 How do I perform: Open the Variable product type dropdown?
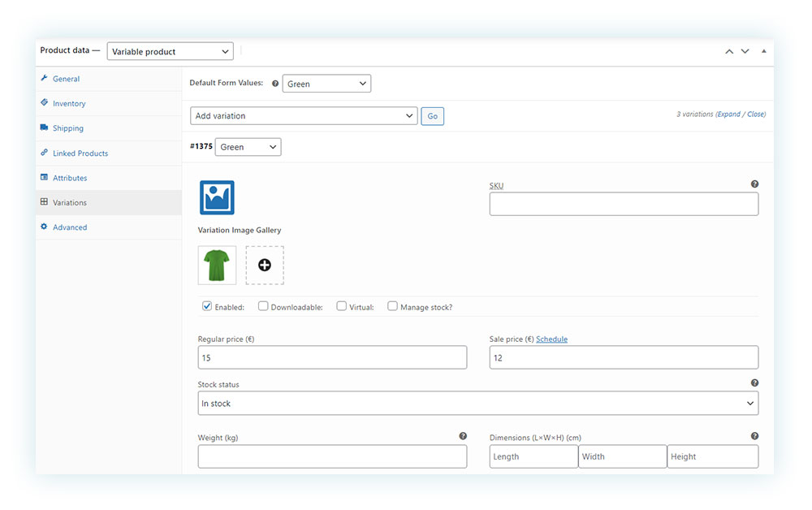[171, 51]
